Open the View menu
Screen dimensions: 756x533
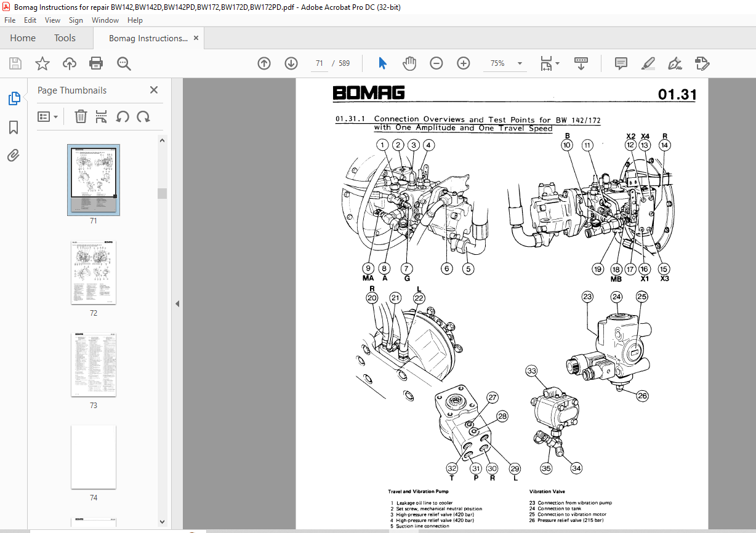(52, 20)
